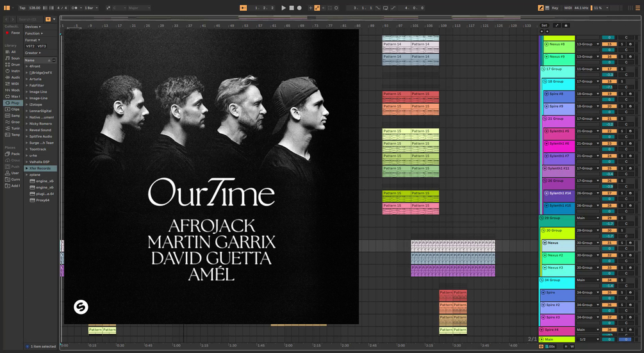
Task: Solo the Nexus #9 track
Action: tap(622, 56)
